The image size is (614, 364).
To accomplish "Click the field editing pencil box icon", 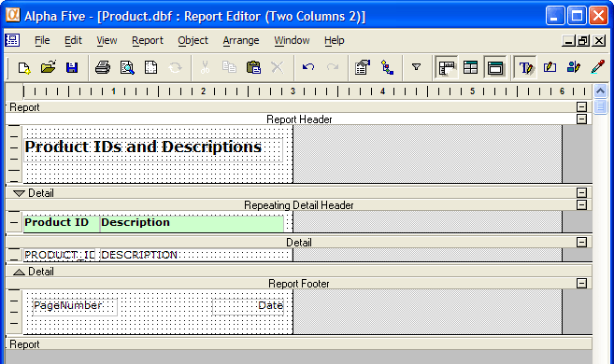I will (x=550, y=67).
